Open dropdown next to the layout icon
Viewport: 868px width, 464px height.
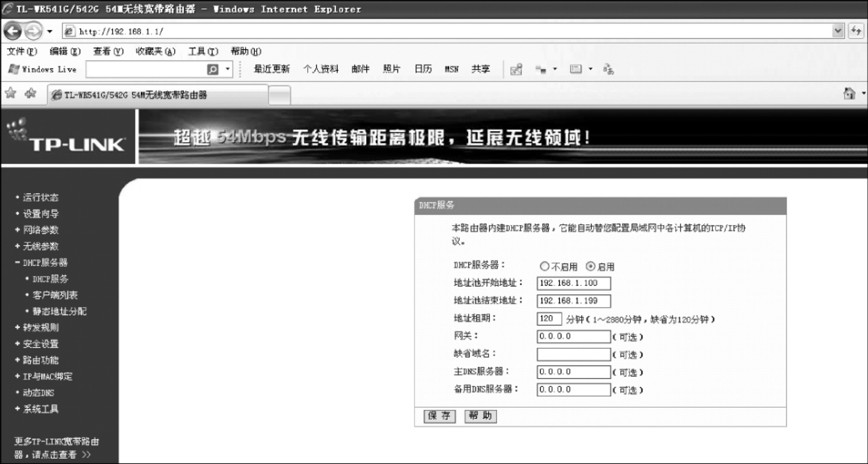(590, 69)
